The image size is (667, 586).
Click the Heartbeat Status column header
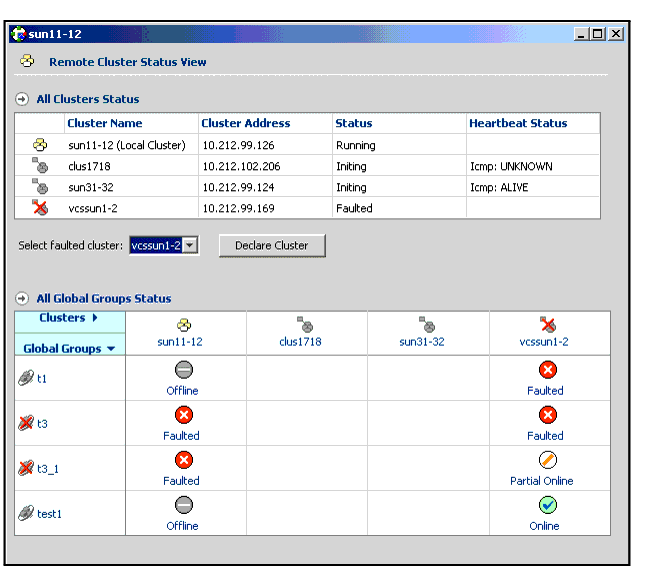[518, 123]
